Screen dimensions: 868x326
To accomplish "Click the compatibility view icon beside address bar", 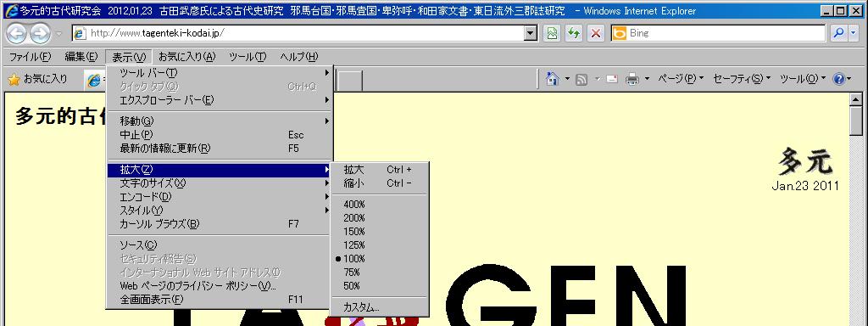I will [x=551, y=33].
